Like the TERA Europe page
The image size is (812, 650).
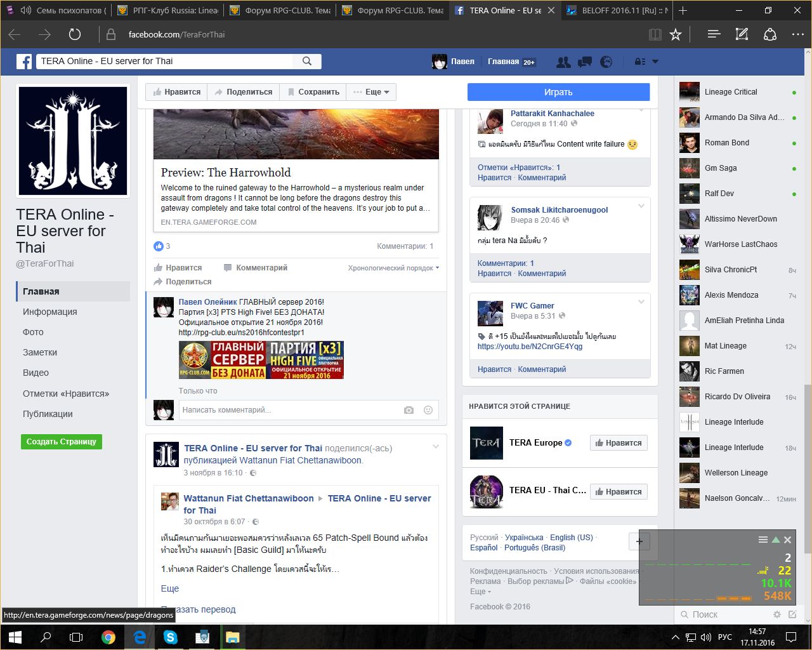pos(619,443)
